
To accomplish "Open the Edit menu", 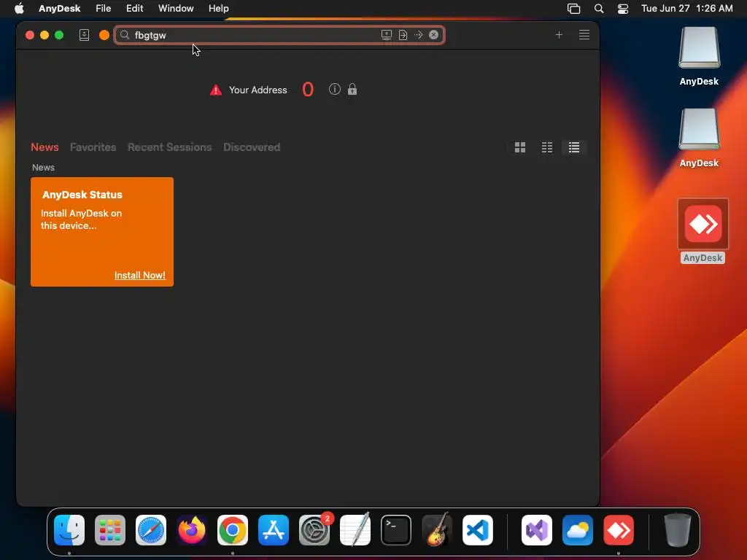I will pyautogui.click(x=134, y=9).
